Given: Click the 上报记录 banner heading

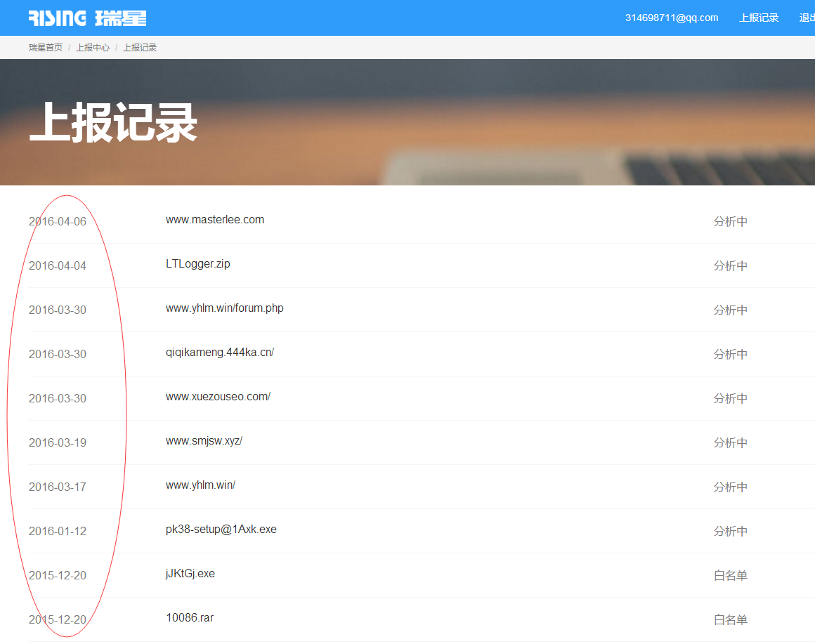Looking at the screenshot, I should pyautogui.click(x=113, y=123).
